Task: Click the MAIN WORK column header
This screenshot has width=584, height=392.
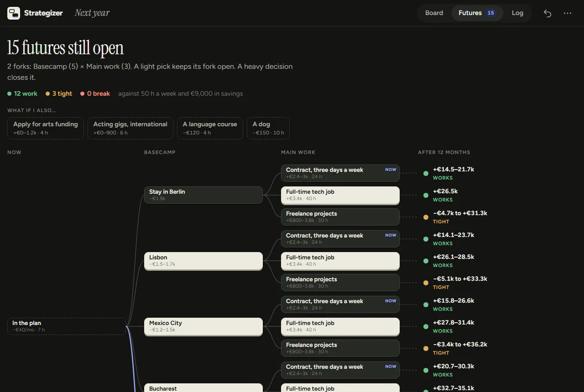Action: coord(298,152)
